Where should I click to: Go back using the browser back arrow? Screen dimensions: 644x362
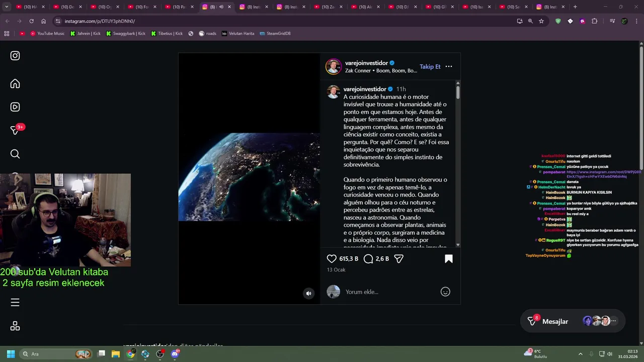(x=7, y=21)
